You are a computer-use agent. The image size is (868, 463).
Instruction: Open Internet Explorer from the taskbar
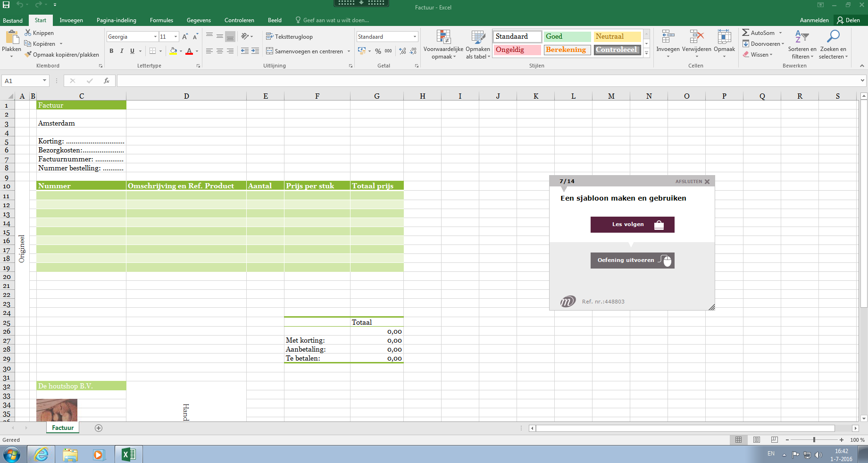[41, 455]
